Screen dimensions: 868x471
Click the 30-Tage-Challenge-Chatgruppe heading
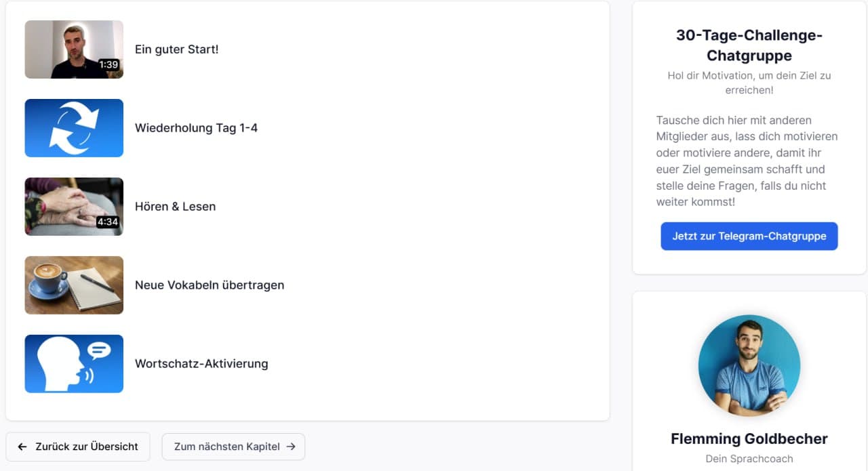click(749, 45)
